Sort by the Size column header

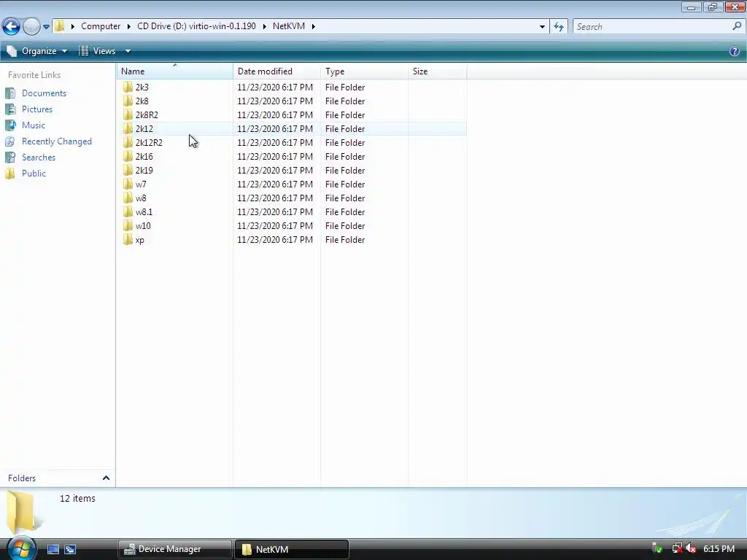pyautogui.click(x=438, y=71)
